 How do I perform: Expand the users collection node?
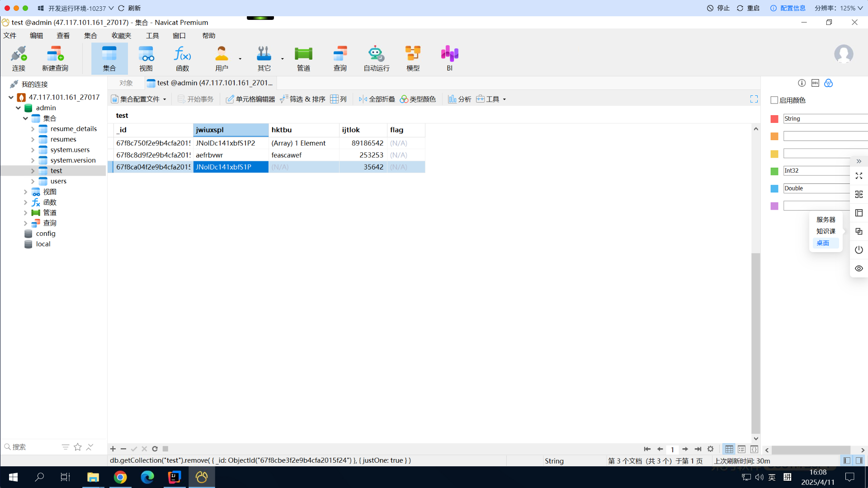point(33,181)
